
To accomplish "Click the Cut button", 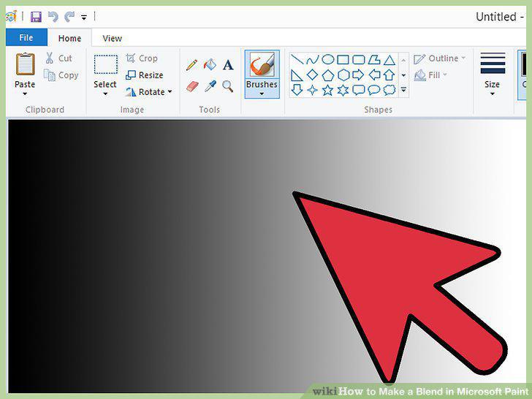I will click(x=58, y=58).
